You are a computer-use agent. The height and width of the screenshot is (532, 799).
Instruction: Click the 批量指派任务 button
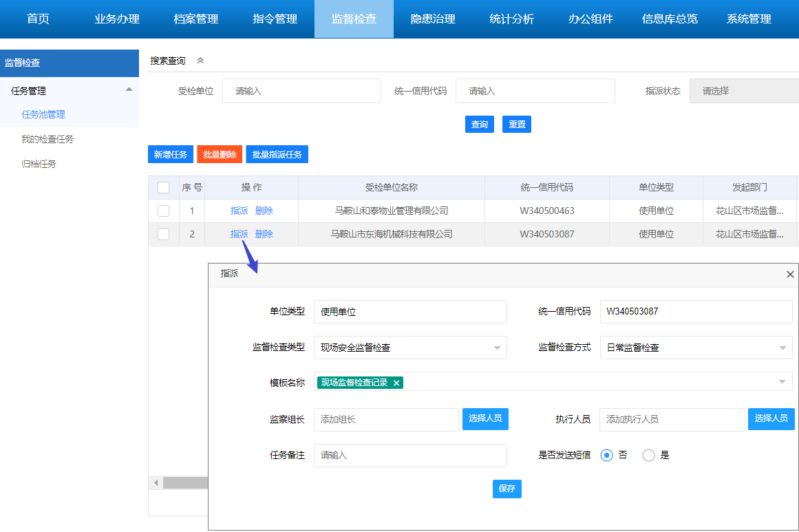point(277,154)
